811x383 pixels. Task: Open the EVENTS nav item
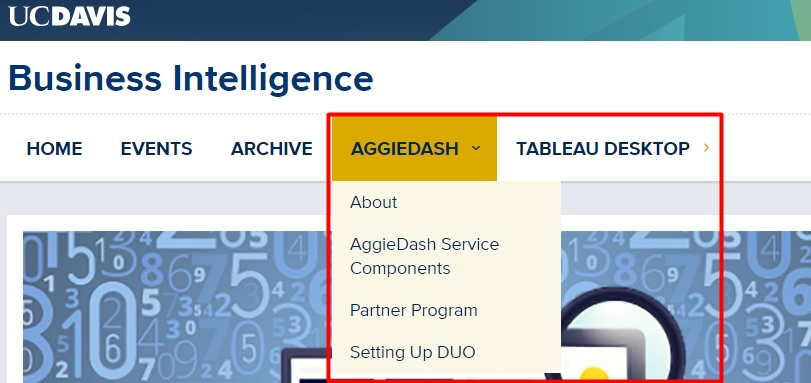pos(156,149)
